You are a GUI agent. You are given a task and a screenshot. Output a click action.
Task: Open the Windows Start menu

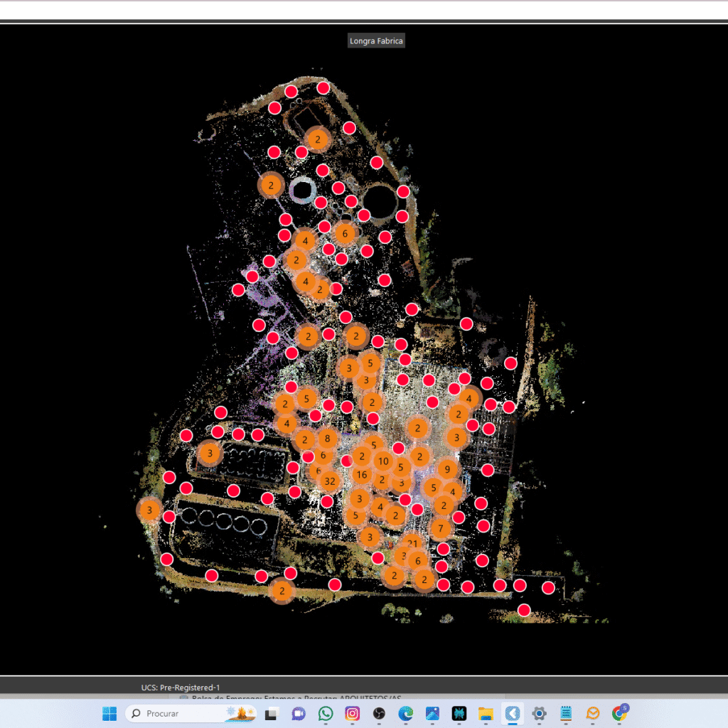tap(109, 713)
